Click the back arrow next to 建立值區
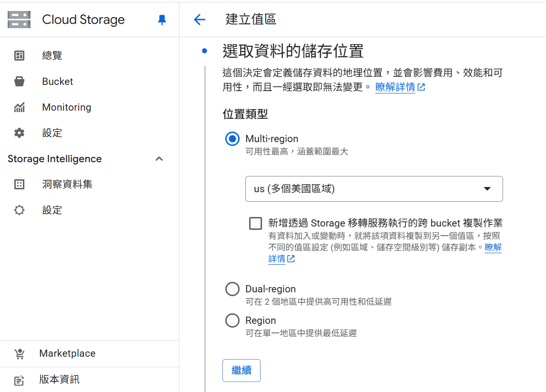The height and width of the screenshot is (392, 546). point(199,20)
